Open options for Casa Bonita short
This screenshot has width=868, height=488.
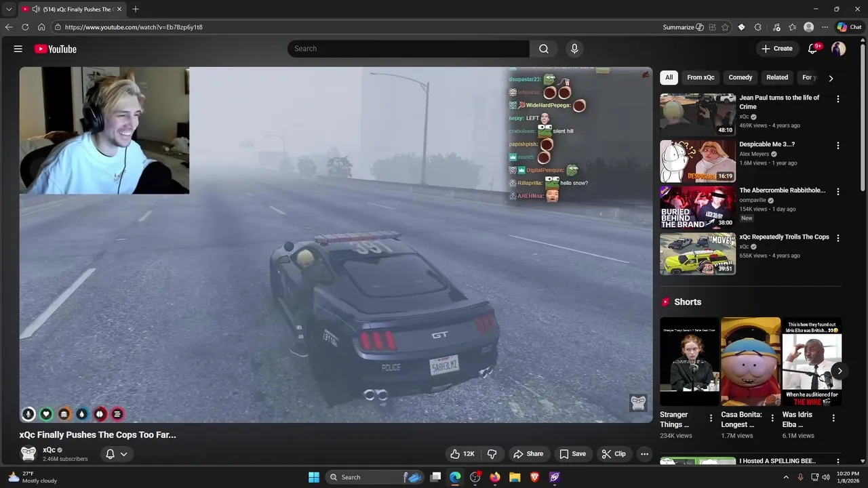[772, 418]
